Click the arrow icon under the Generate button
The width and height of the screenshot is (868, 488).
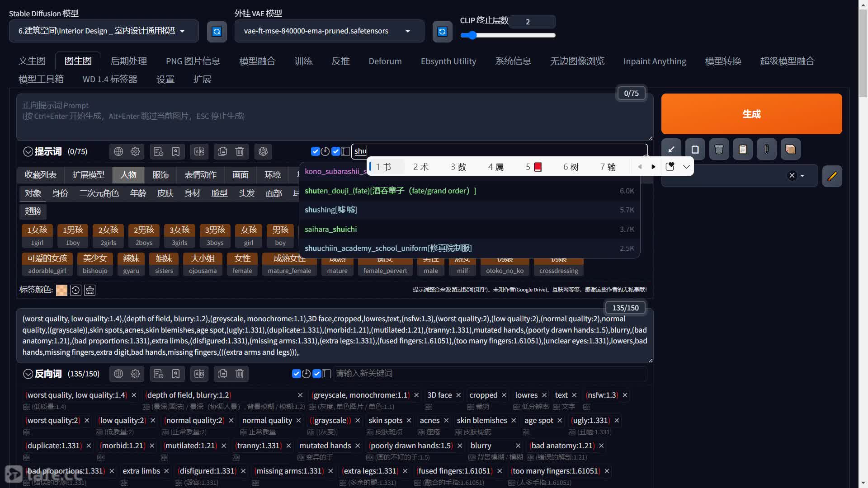coord(671,149)
